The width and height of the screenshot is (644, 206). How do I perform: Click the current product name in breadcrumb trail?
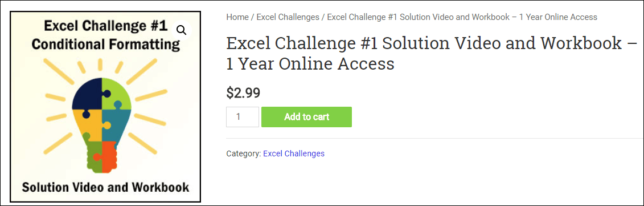462,17
